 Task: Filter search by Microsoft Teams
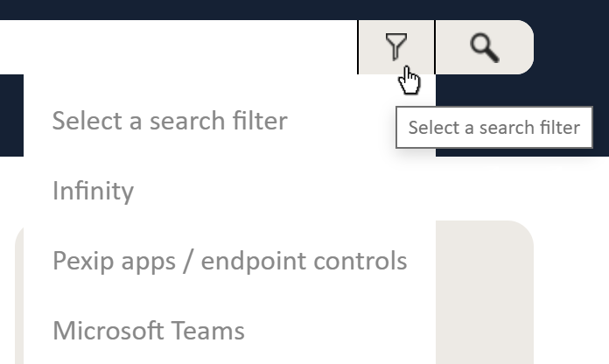pyautogui.click(x=149, y=331)
